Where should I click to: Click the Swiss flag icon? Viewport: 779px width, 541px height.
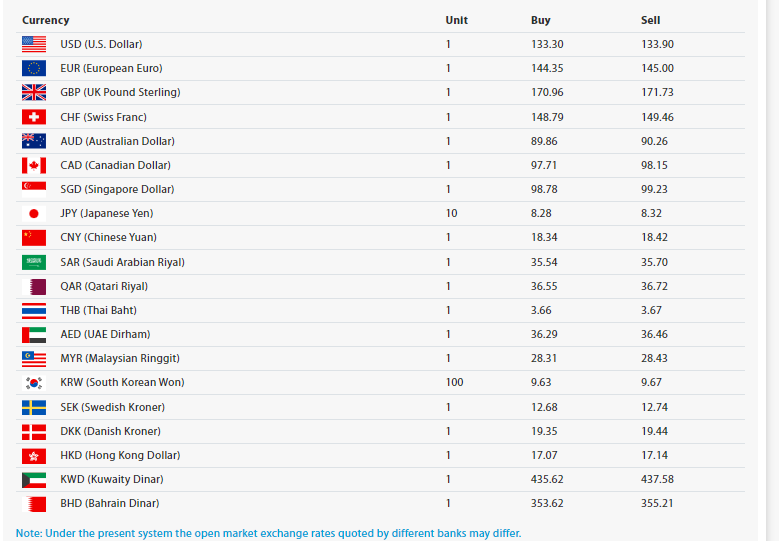[x=34, y=117]
